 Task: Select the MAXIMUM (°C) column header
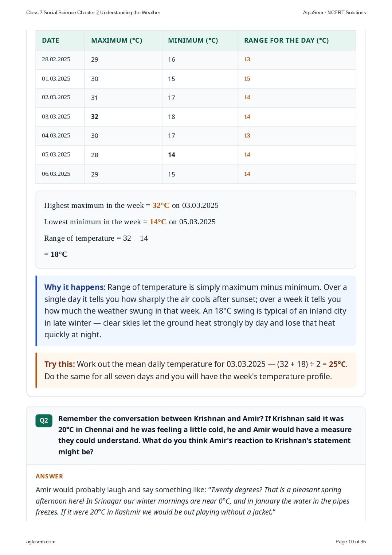click(117, 40)
